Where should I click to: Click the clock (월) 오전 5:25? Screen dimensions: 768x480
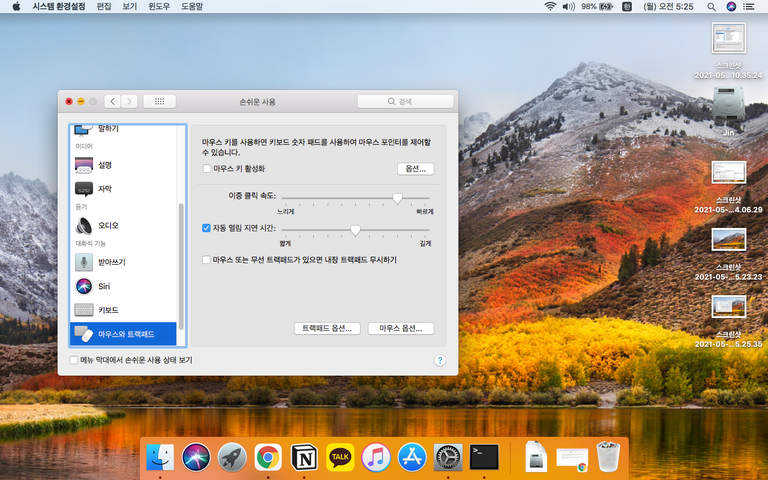pyautogui.click(x=668, y=6)
